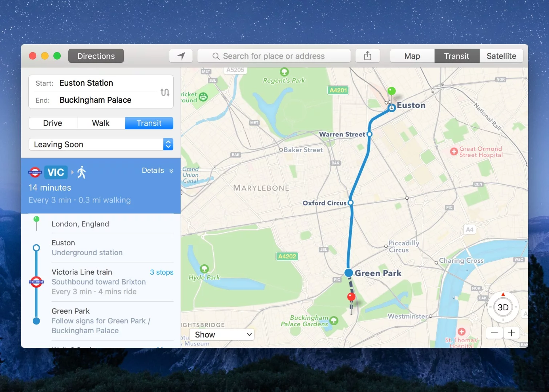Click the 3D view control on the map

[503, 307]
